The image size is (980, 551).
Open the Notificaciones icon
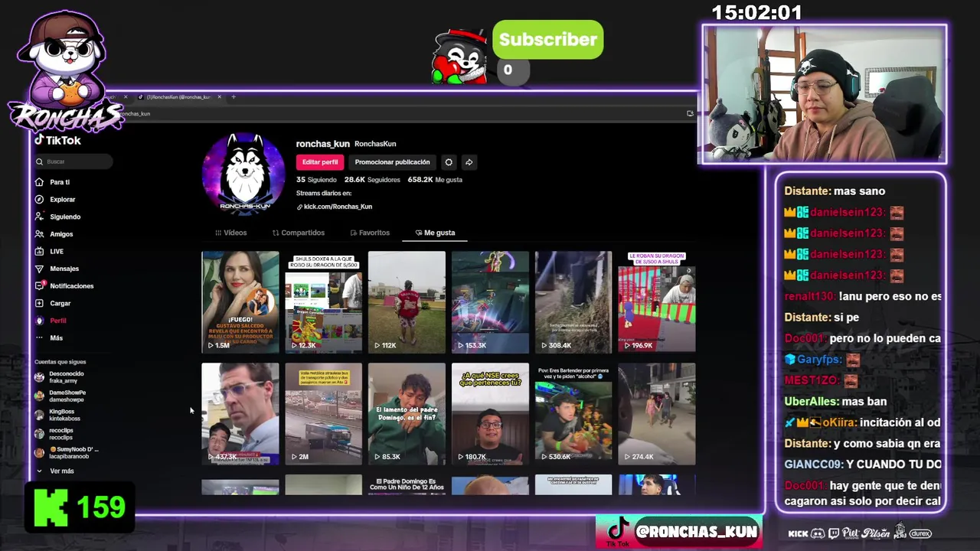39,285
